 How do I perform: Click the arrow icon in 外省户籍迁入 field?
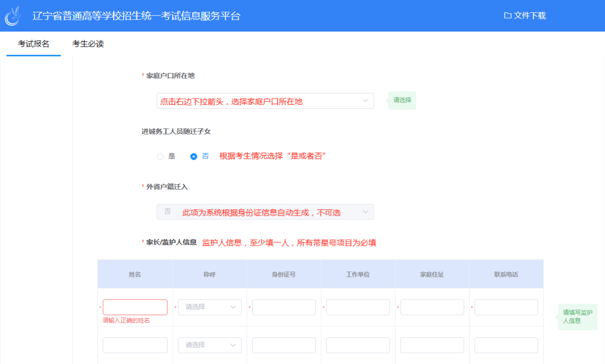point(365,212)
